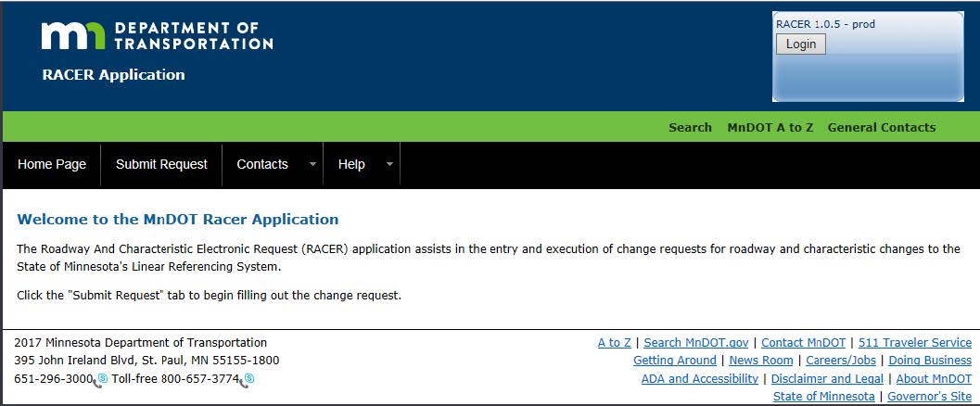Click Search in the green bar
Viewport: 980px width, 406px height.
(690, 128)
